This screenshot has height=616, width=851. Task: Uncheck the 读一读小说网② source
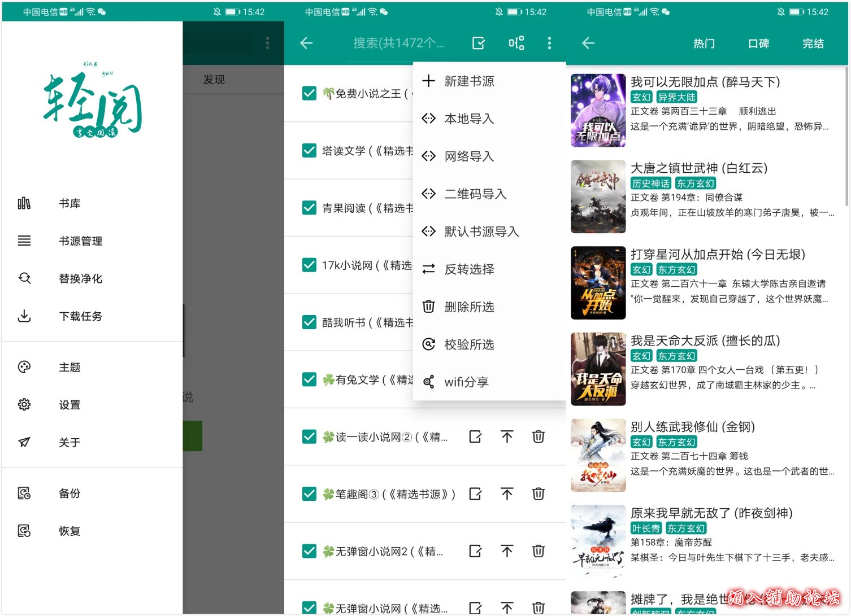coord(309,436)
